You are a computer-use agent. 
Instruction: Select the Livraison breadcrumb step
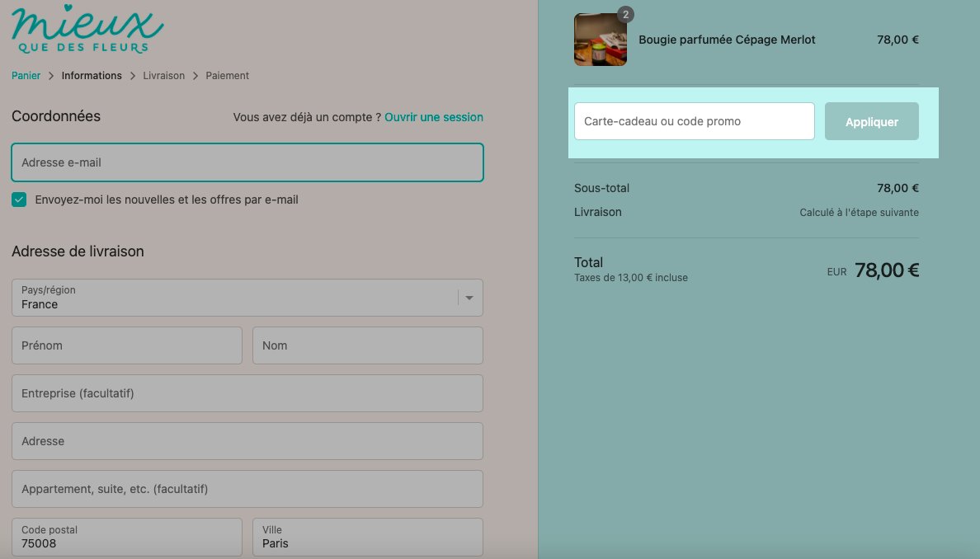coord(164,76)
